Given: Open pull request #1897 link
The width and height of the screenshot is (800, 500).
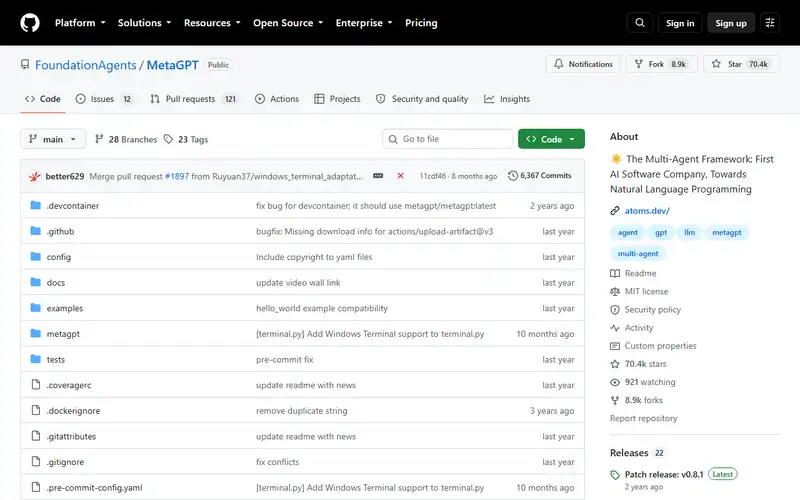Looking at the screenshot, I should point(177,176).
